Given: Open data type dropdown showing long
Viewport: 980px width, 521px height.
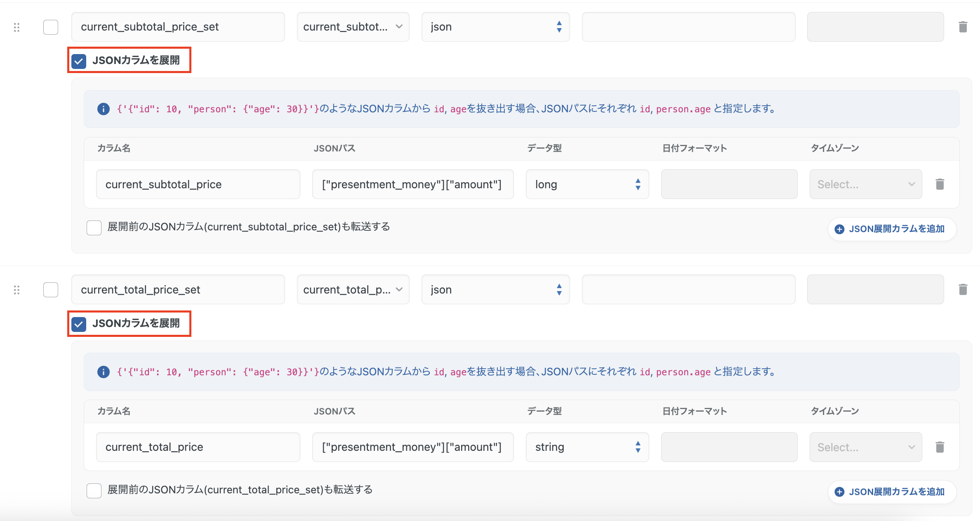Looking at the screenshot, I should 587,184.
